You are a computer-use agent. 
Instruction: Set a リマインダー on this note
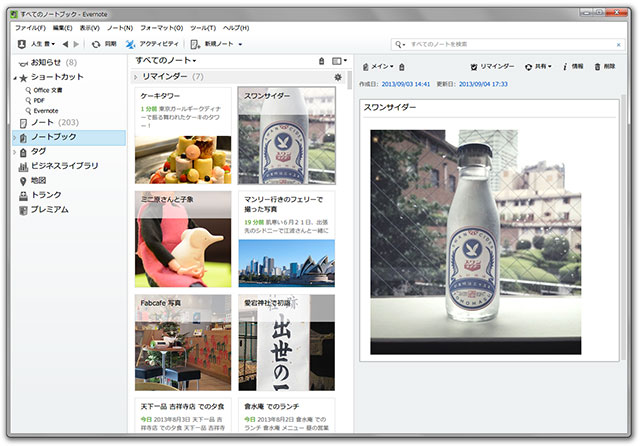(492, 67)
